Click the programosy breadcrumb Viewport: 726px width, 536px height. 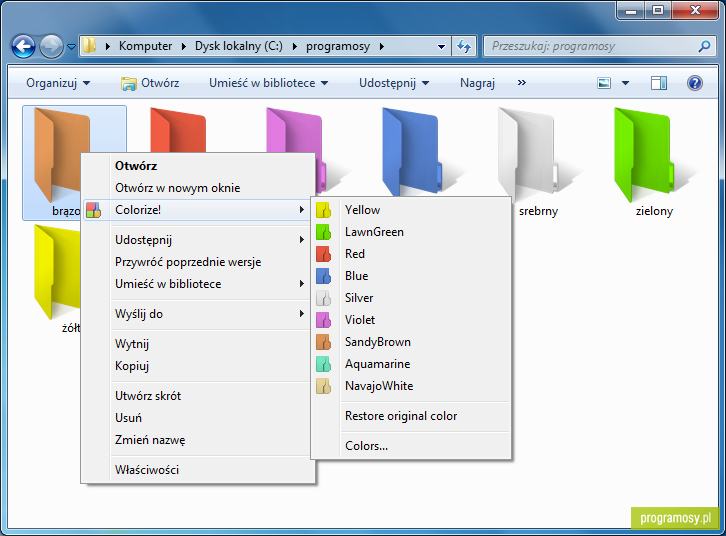338,46
